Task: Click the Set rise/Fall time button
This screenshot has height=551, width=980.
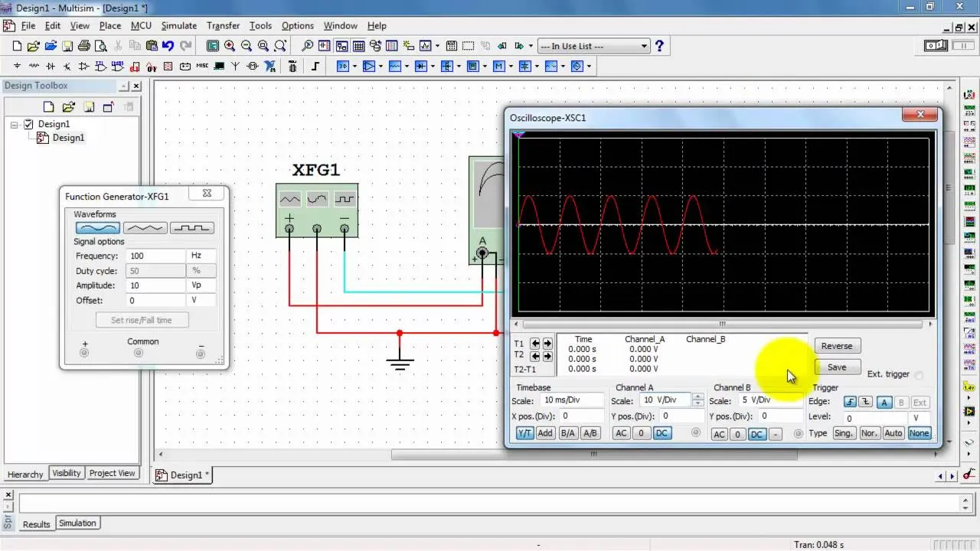Action: [x=142, y=320]
